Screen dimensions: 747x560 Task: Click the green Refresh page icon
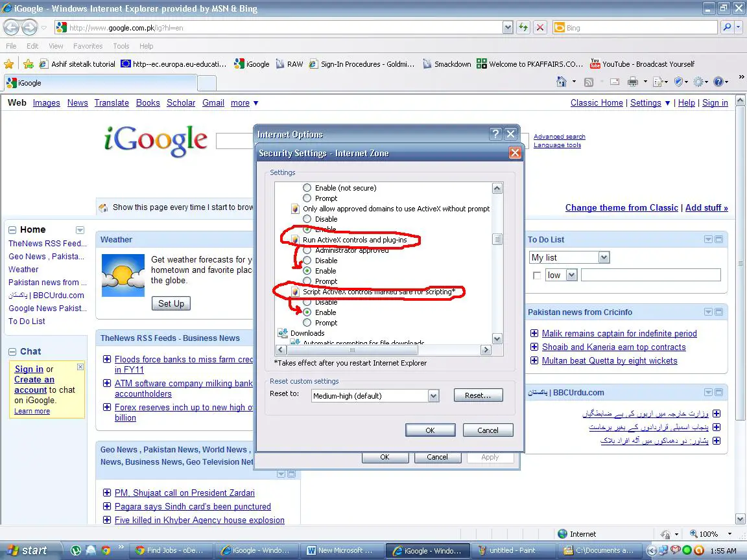coord(523,28)
